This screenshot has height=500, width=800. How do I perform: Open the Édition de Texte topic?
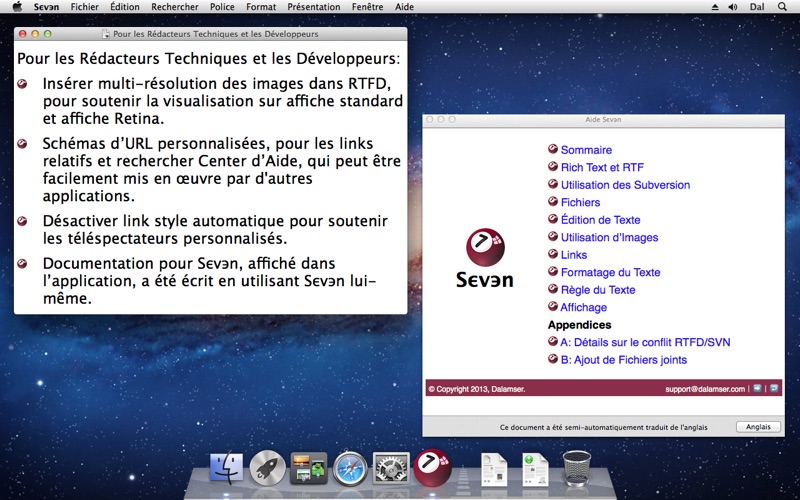pos(600,220)
